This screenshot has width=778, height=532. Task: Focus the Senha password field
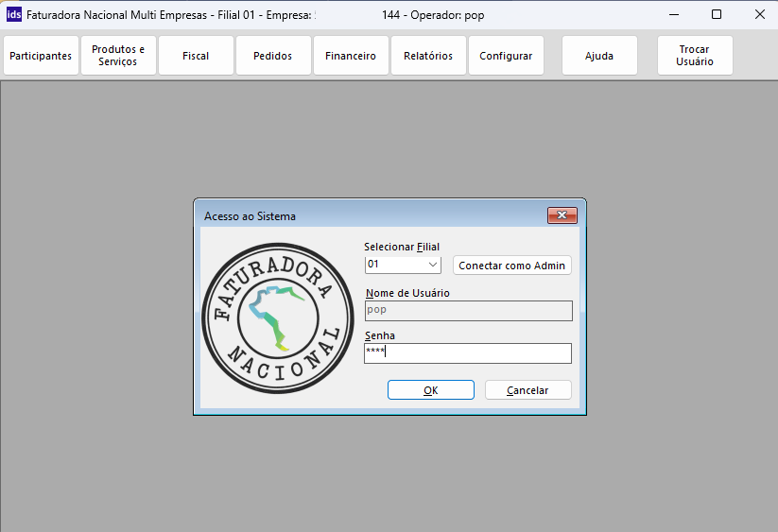pyautogui.click(x=468, y=353)
